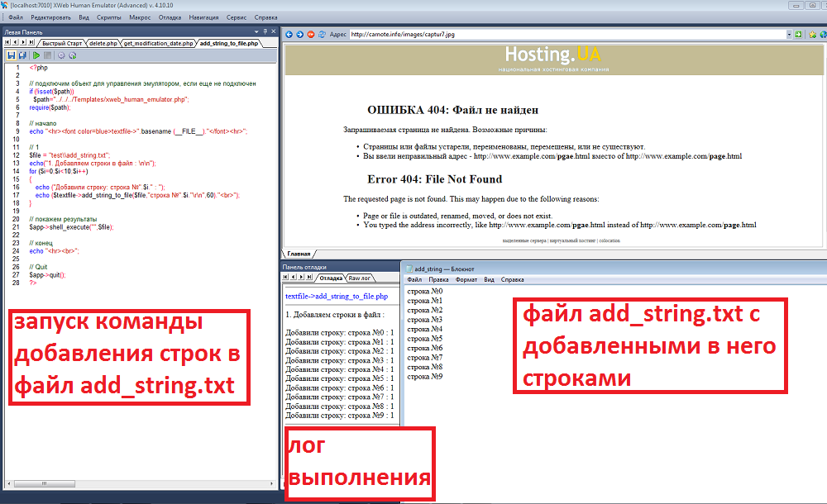Viewport: 827px width, 504px height.
Task: Switch to the delete.php tab
Action: pyautogui.click(x=103, y=43)
